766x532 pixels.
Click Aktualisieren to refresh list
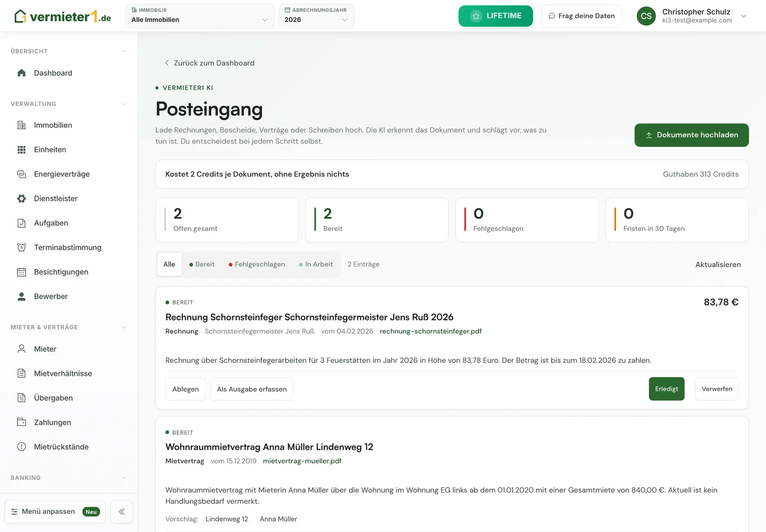(x=718, y=265)
